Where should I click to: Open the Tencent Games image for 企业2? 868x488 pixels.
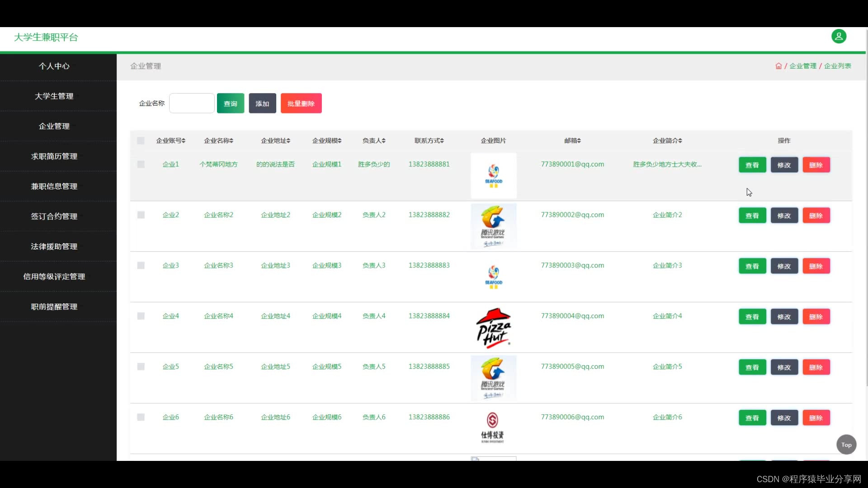coord(493,226)
